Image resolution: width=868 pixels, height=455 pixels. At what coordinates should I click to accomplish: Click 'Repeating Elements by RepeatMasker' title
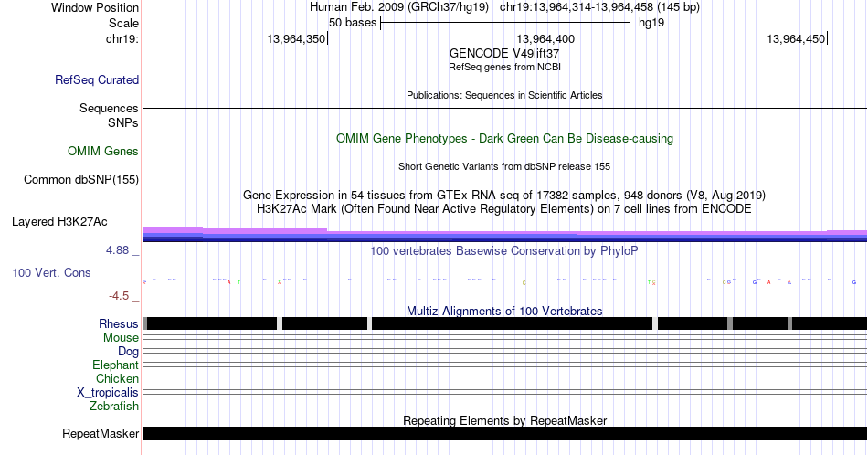(505, 420)
